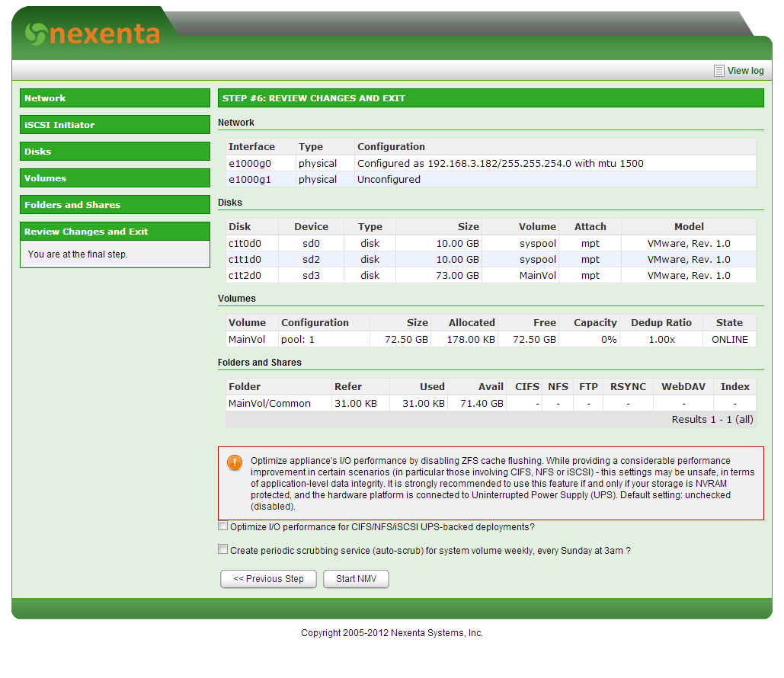Click the Index column header

[x=735, y=386]
